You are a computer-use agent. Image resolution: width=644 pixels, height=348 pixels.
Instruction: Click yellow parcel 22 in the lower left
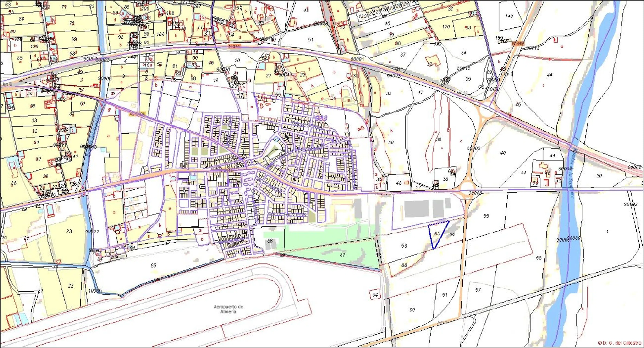[x=71, y=286]
